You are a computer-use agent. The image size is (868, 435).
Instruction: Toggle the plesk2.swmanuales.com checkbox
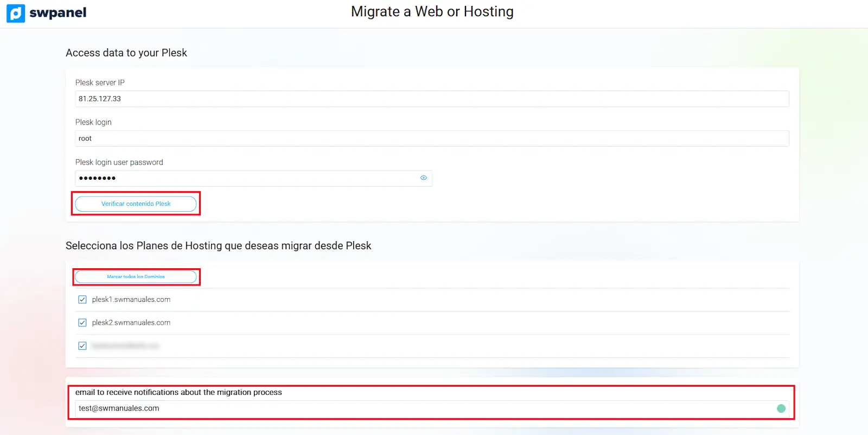pyautogui.click(x=82, y=323)
